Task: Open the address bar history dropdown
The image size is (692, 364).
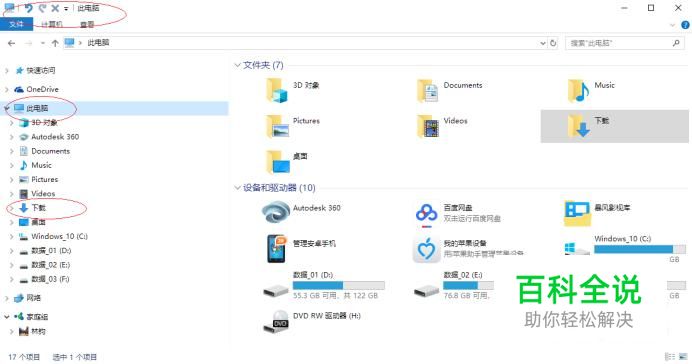Action: point(543,43)
